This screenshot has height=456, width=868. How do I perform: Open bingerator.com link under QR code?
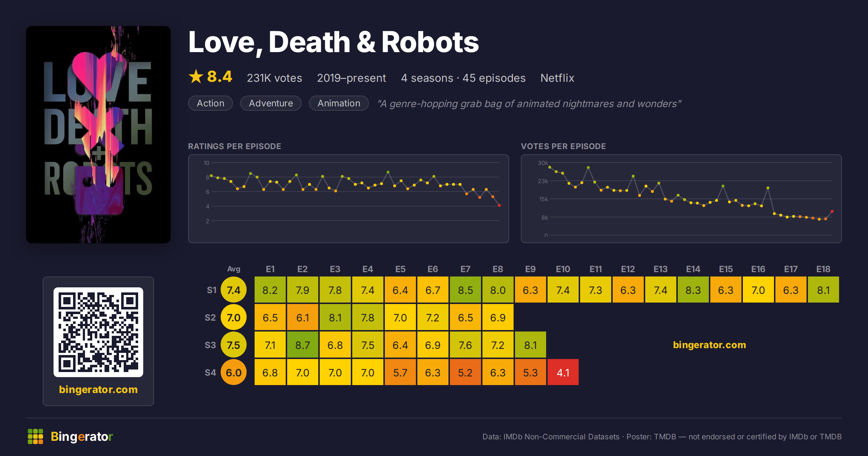(98, 389)
